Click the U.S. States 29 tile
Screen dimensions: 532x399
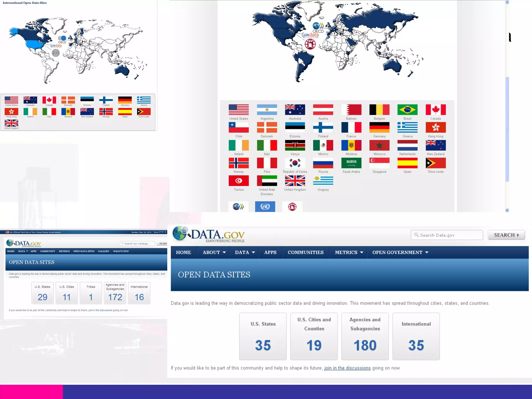pyautogui.click(x=42, y=293)
